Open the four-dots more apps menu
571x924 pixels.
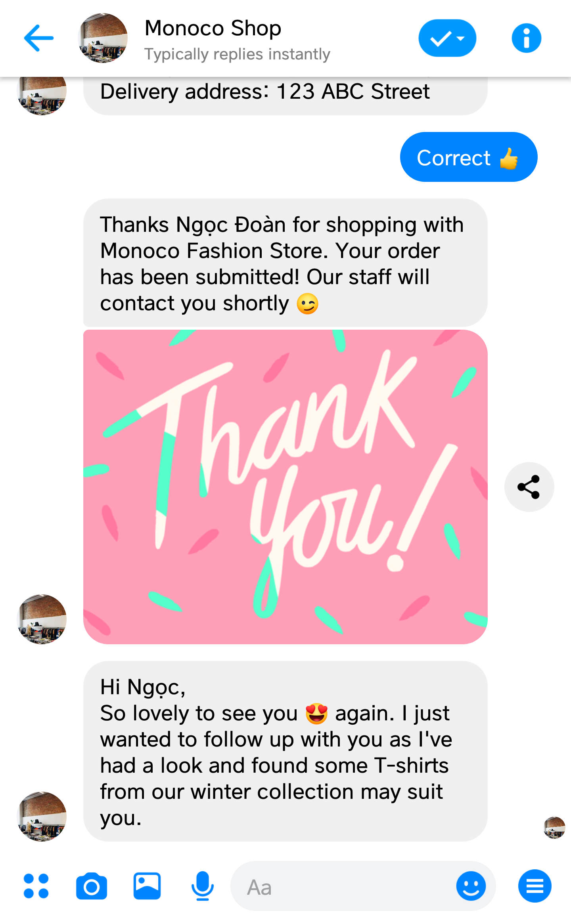36,886
